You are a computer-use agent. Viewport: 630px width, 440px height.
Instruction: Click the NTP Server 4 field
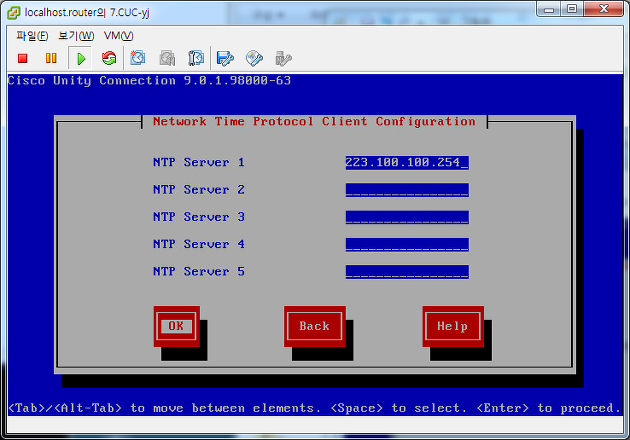pos(407,244)
